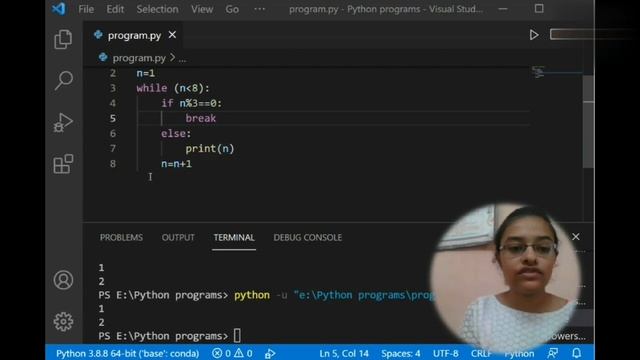The width and height of the screenshot is (640, 360).
Task: Open the Search view icon
Action: coord(64,80)
